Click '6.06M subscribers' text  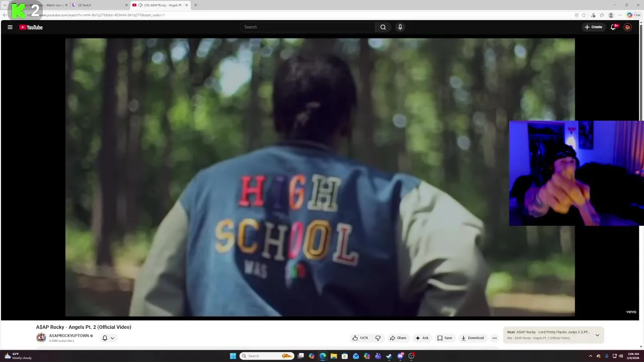(61, 341)
